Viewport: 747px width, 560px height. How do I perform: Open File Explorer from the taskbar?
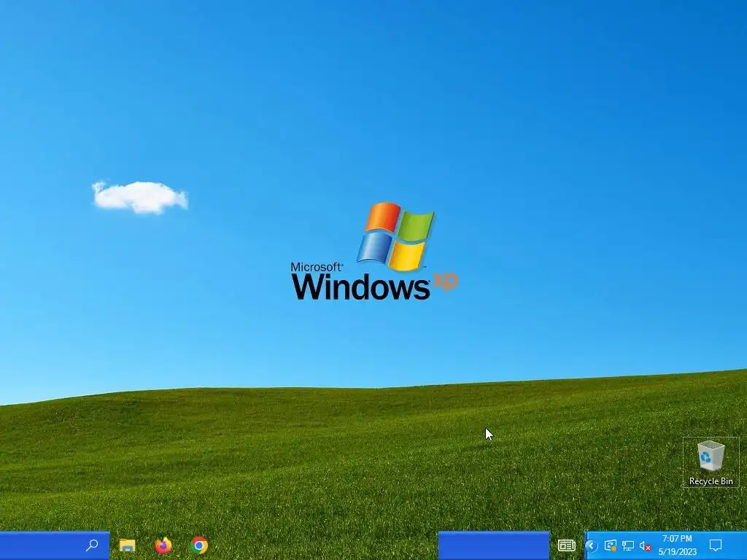click(x=127, y=545)
